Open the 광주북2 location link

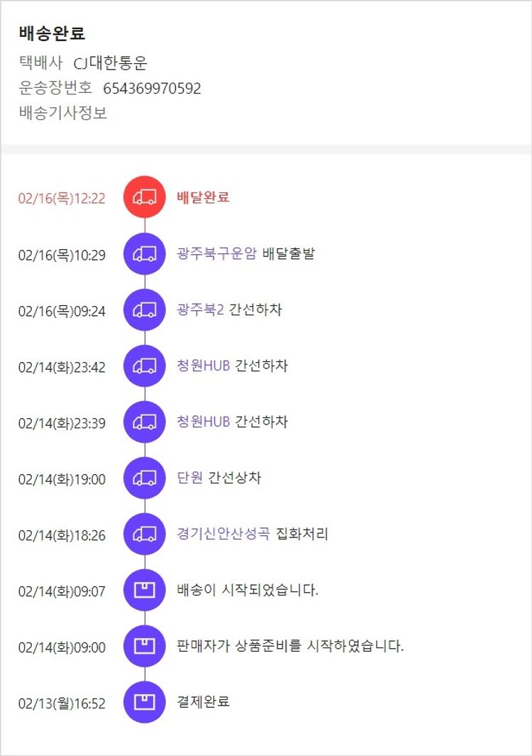click(200, 309)
